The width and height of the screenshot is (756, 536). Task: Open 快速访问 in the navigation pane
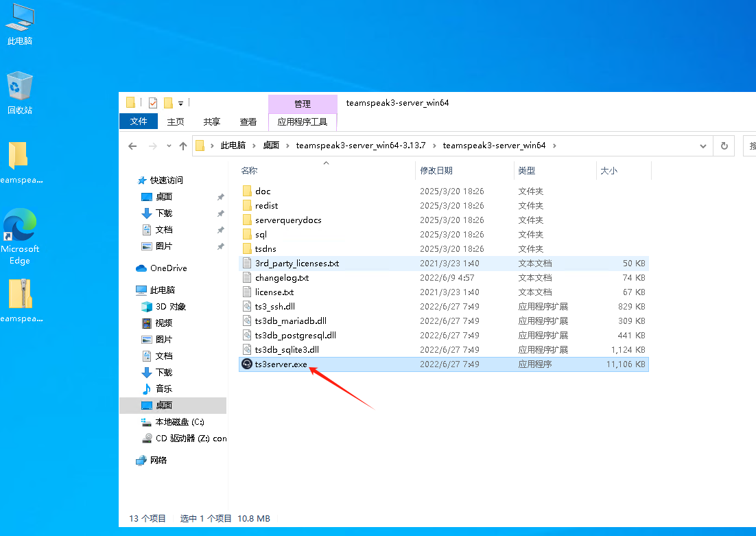166,180
